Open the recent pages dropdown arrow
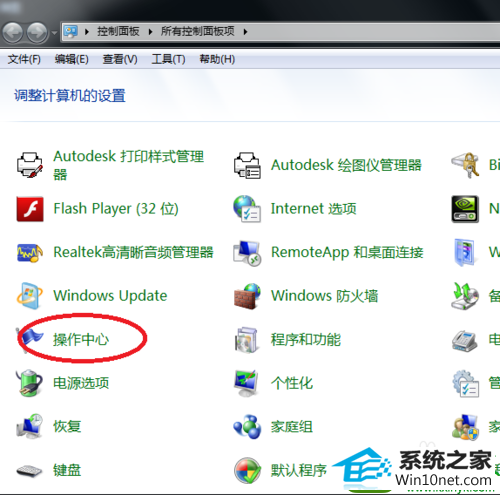Screen dimensions: 500x495 (54, 33)
